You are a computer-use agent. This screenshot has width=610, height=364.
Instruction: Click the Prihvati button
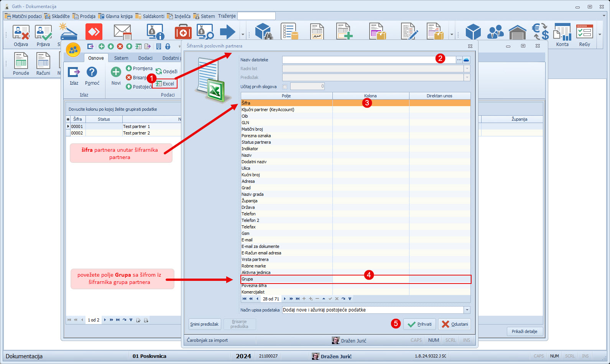click(419, 324)
